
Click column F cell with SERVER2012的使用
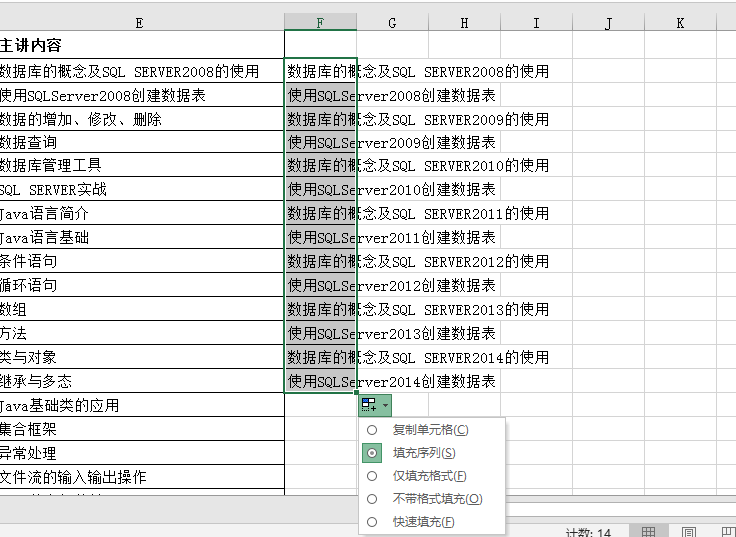(321, 261)
